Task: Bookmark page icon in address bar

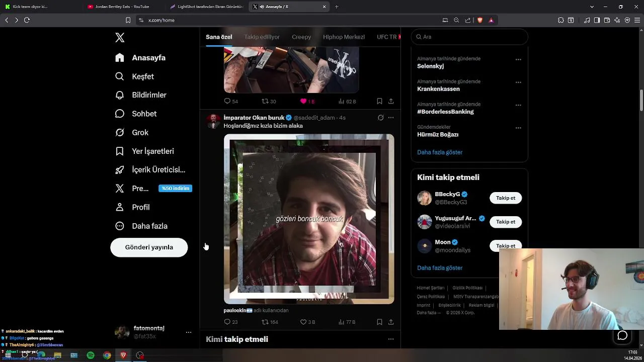Action: tap(128, 20)
